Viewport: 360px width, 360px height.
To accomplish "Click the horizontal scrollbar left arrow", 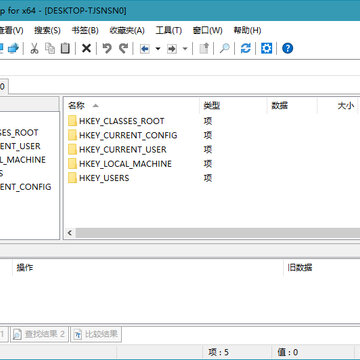I will coord(70,233).
